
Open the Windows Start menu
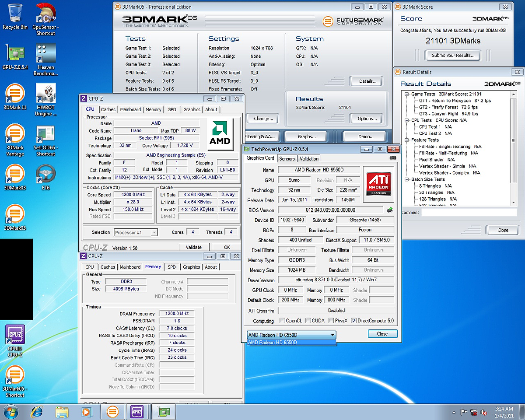pyautogui.click(x=11, y=412)
